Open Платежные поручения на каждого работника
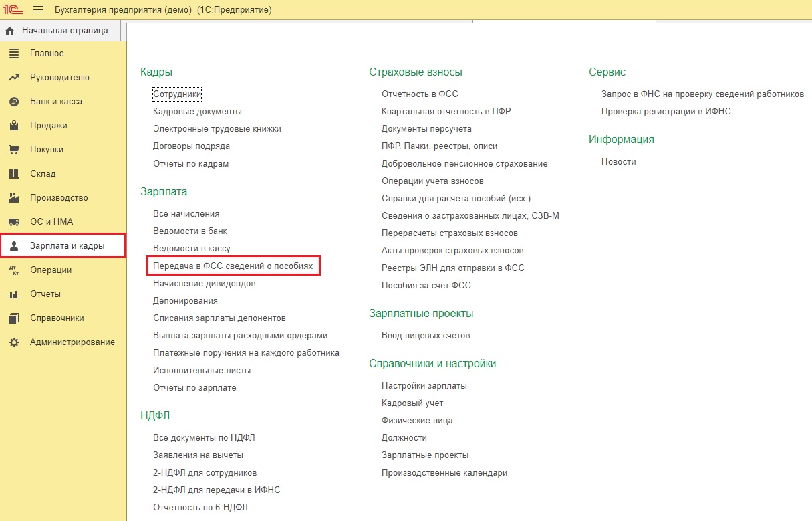 246,353
